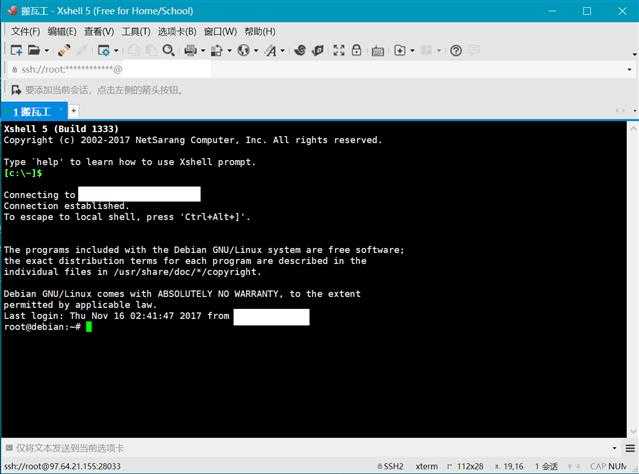Click the green [c:\~]$ local prompt
The width and height of the screenshot is (639, 474).
coord(23,173)
